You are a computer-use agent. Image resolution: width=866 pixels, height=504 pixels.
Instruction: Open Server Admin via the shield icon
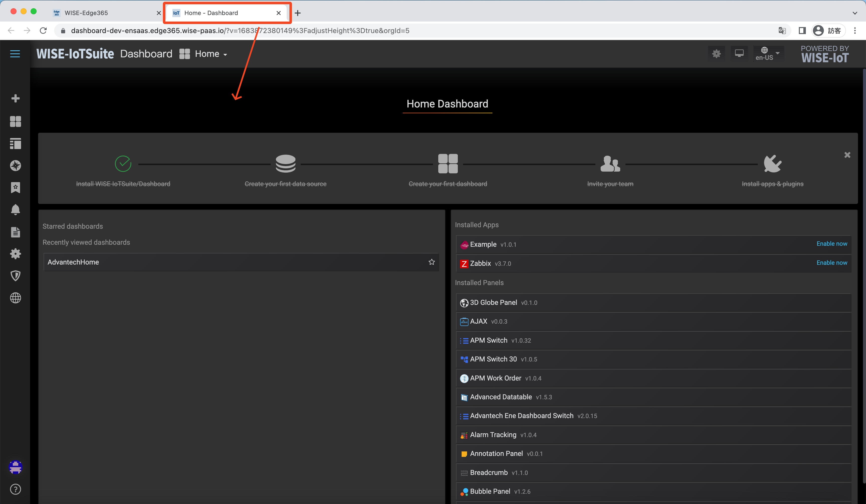(16, 276)
